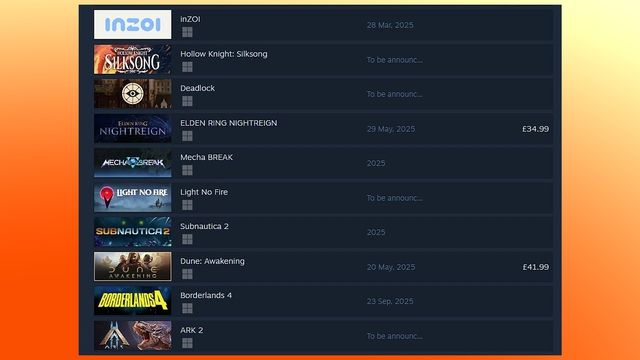Click the Windows icon under Hollow Knight: Silksong
Viewport: 640px width, 360px height.
point(187,67)
